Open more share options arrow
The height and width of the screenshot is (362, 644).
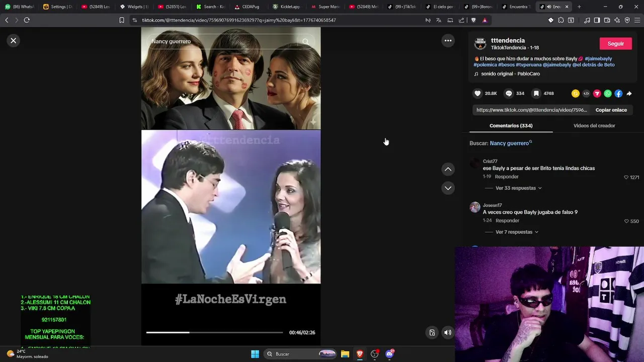(629, 94)
